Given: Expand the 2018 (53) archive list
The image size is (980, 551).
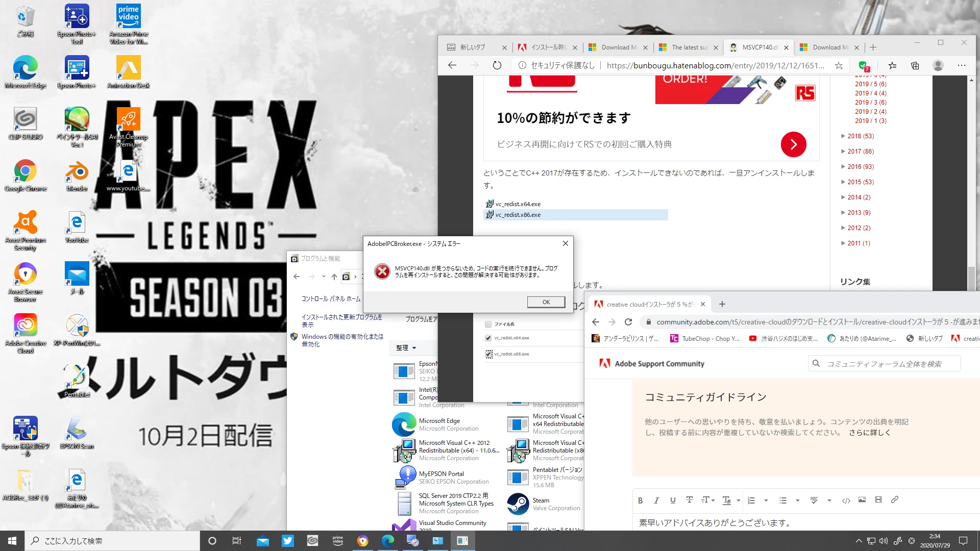Looking at the screenshot, I should tap(843, 136).
